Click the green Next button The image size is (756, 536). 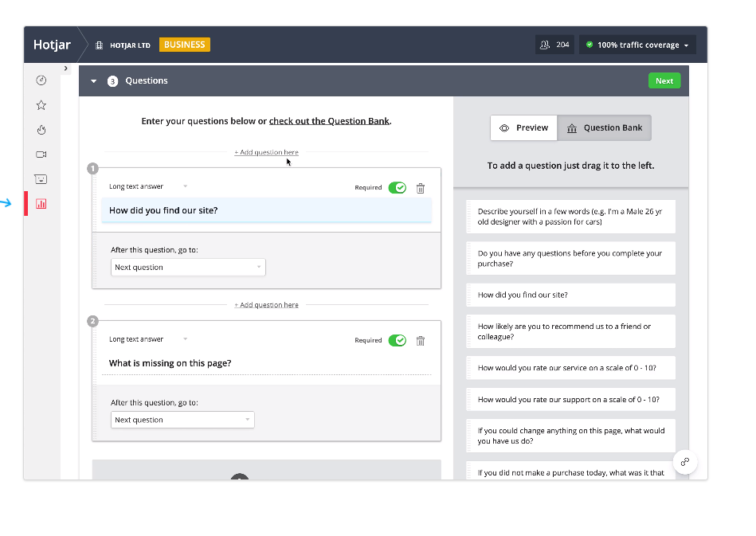(x=664, y=81)
